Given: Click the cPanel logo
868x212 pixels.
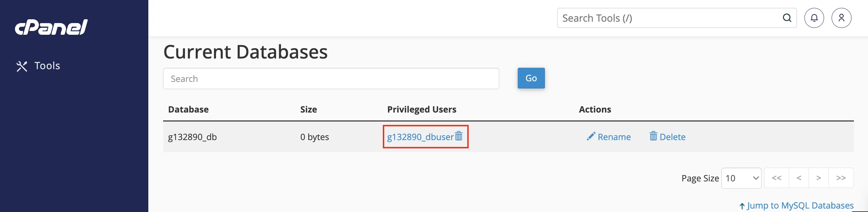Looking at the screenshot, I should coord(51,27).
